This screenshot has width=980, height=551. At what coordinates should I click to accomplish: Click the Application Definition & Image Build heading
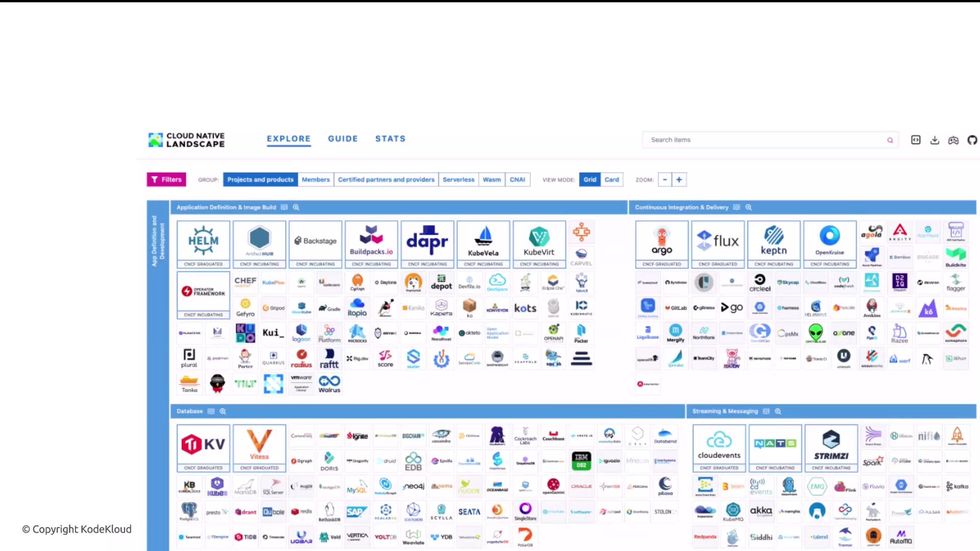[x=226, y=207]
